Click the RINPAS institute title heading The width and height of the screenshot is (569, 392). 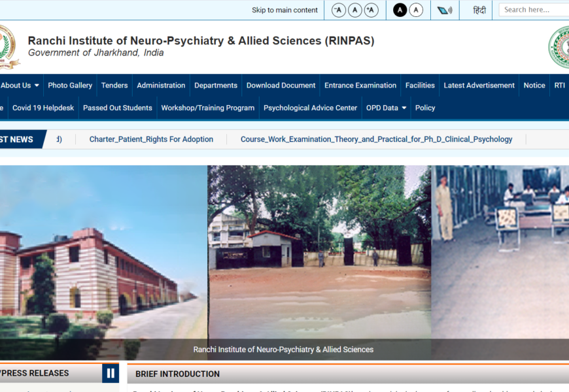(x=201, y=41)
